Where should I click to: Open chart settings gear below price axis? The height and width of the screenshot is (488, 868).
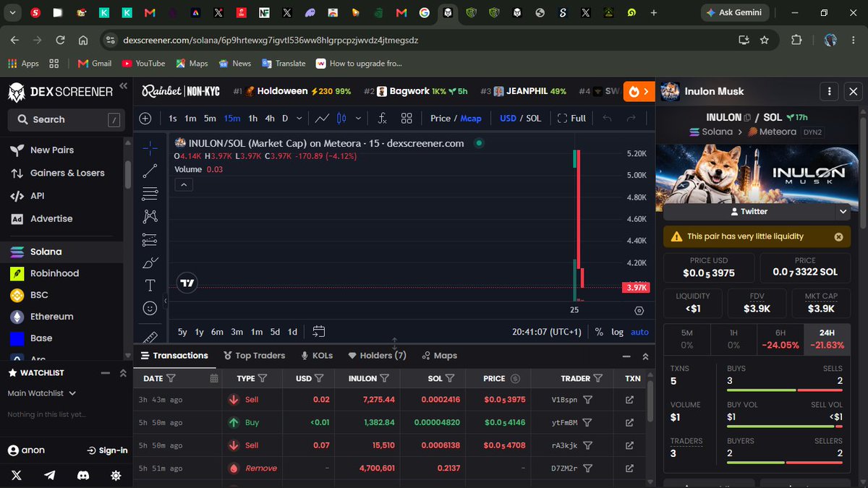pos(639,311)
